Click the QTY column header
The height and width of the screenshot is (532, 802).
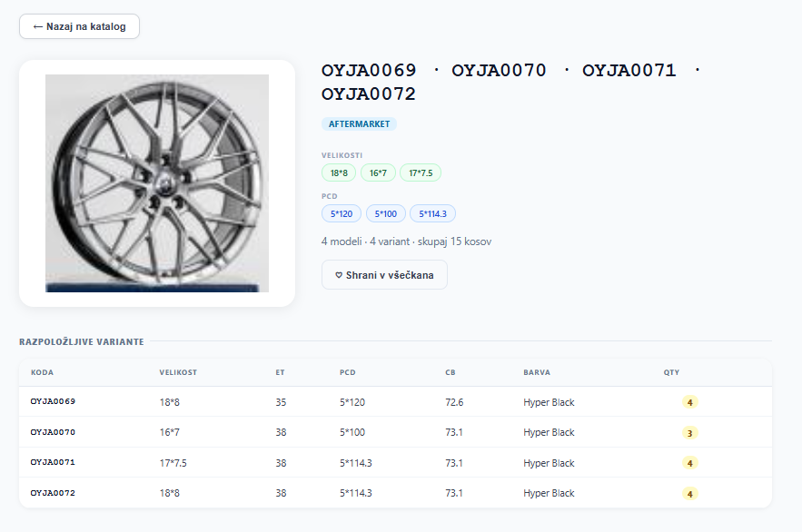coord(671,372)
